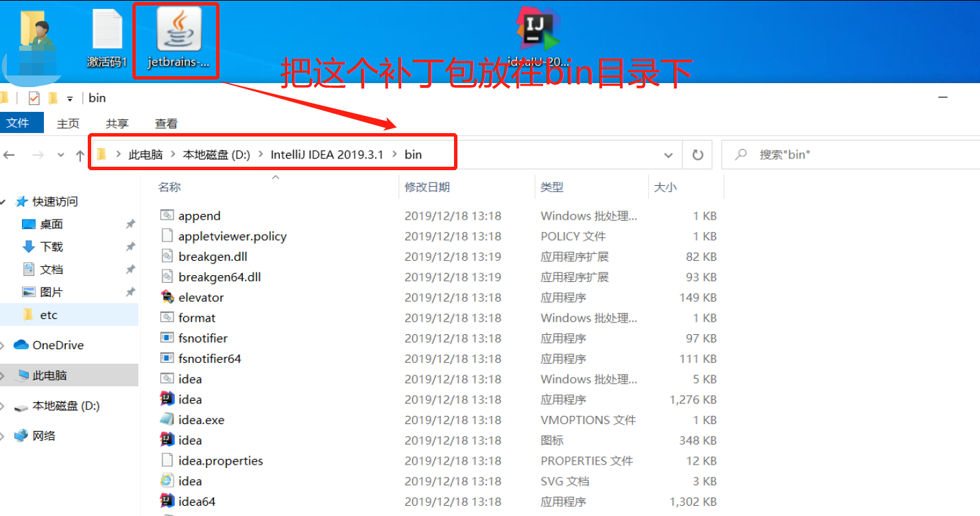Open quick access toolbar dropdown arrow
This screenshot has width=980, height=516.
point(69,99)
